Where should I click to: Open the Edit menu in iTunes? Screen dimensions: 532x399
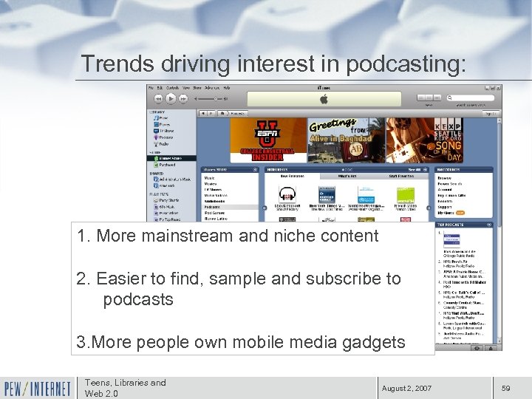click(x=160, y=87)
